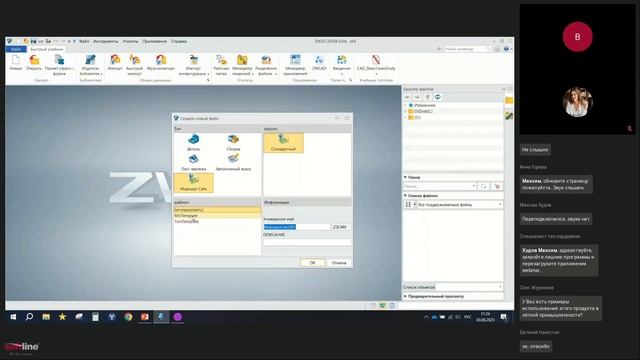The height and width of the screenshot is (360, 640).
Task: Click the unique name input field
Action: point(297,227)
